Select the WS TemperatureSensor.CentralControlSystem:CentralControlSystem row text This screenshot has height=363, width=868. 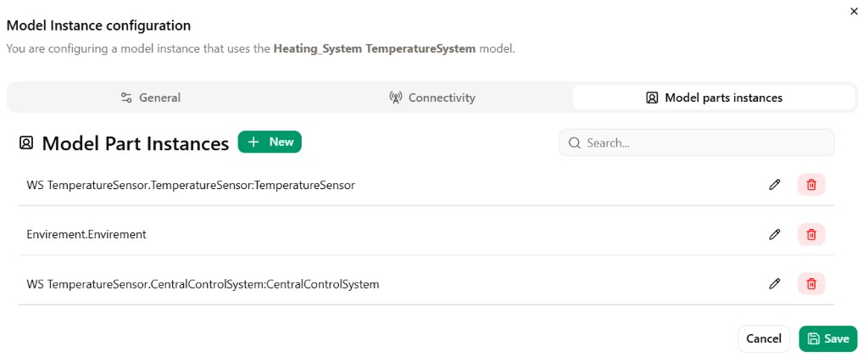coord(203,284)
